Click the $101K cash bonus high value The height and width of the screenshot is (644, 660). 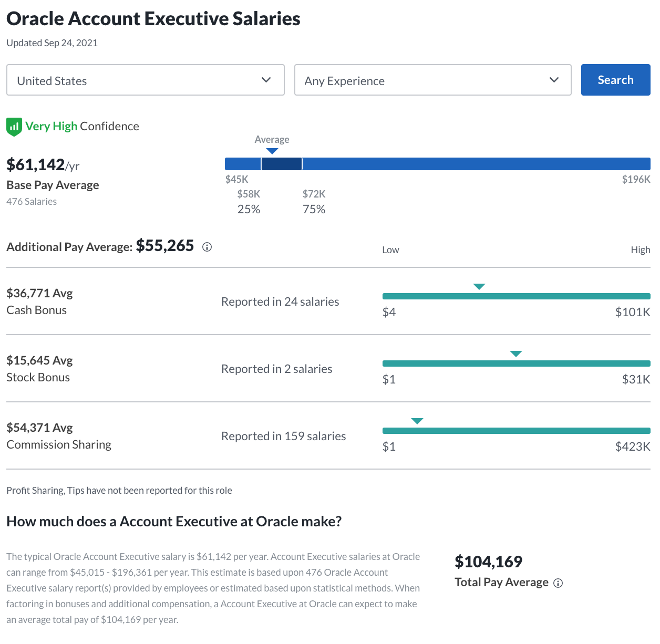[x=633, y=312]
